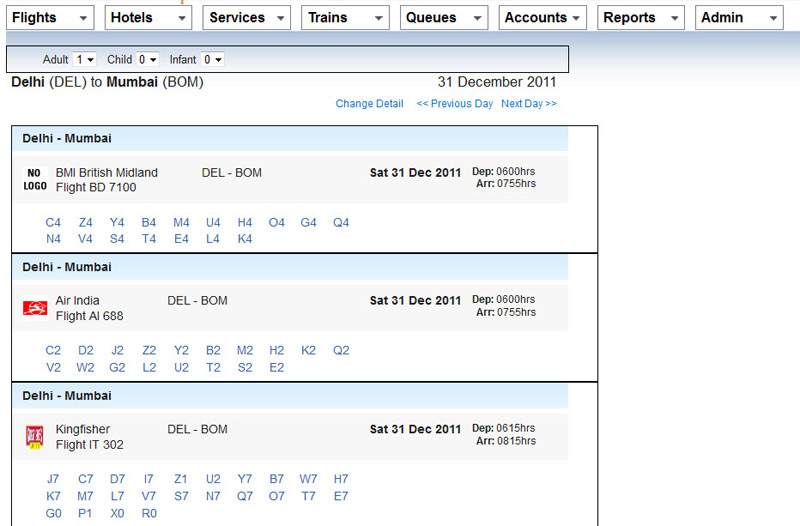Viewport: 800px width, 526px height.
Task: Open the Trains menu
Action: [345, 18]
